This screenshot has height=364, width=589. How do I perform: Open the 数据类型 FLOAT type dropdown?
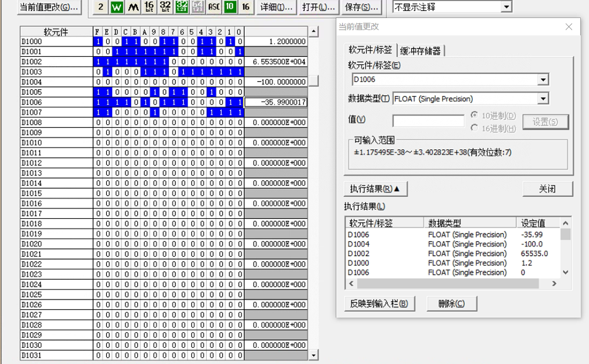tap(543, 99)
